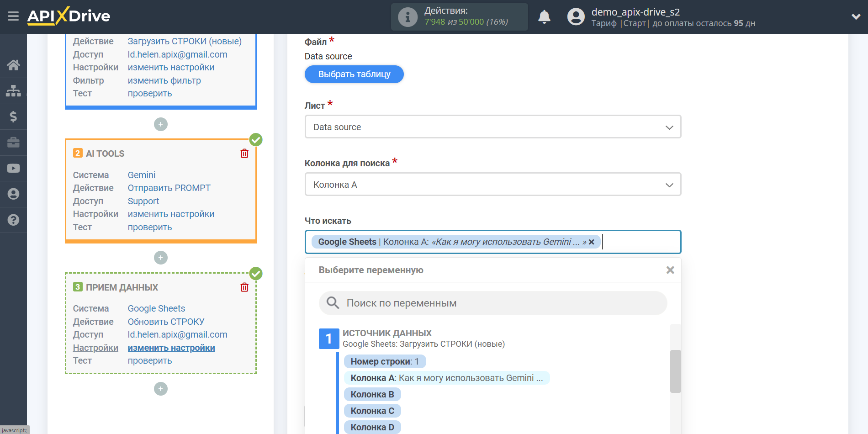Click изменить фильтр link
868x434 pixels.
(x=164, y=80)
